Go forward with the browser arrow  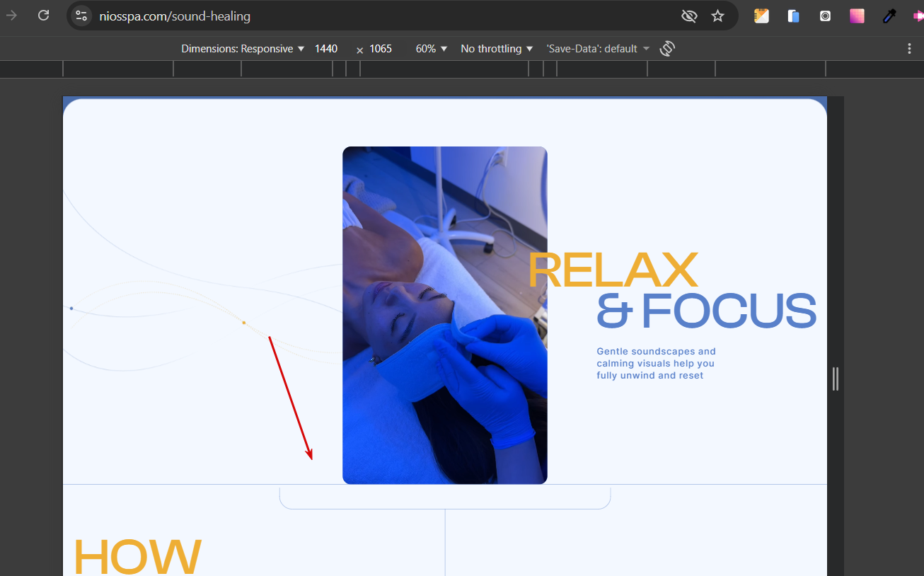[x=12, y=16]
